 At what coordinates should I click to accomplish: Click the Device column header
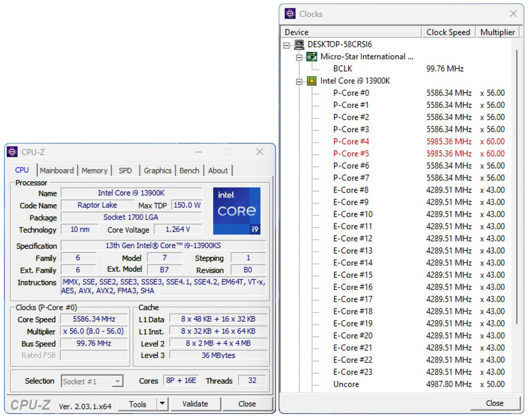coord(351,32)
